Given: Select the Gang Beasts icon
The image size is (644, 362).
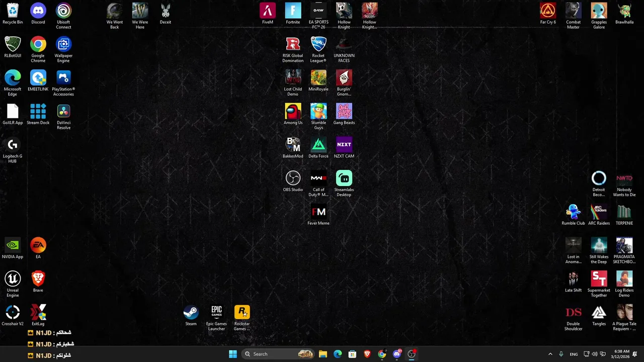Looking at the screenshot, I should 344,114.
